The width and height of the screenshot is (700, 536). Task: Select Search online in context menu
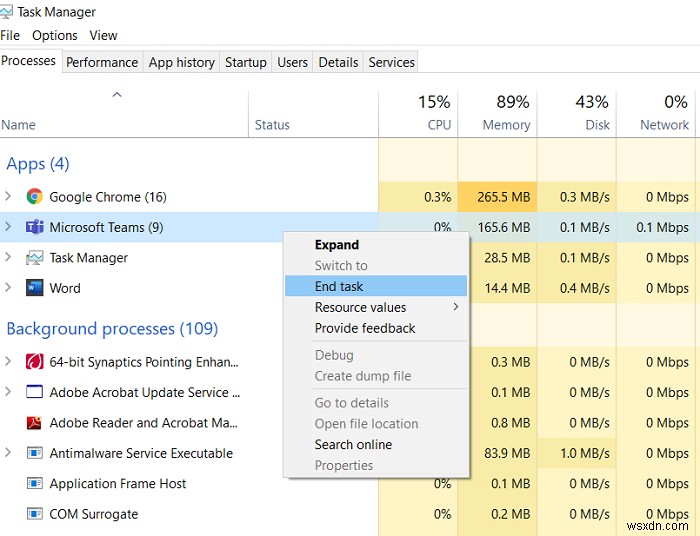click(353, 444)
